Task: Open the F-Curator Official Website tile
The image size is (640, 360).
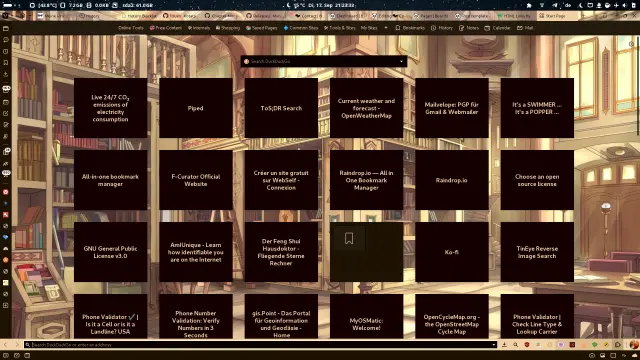Action: [196, 180]
